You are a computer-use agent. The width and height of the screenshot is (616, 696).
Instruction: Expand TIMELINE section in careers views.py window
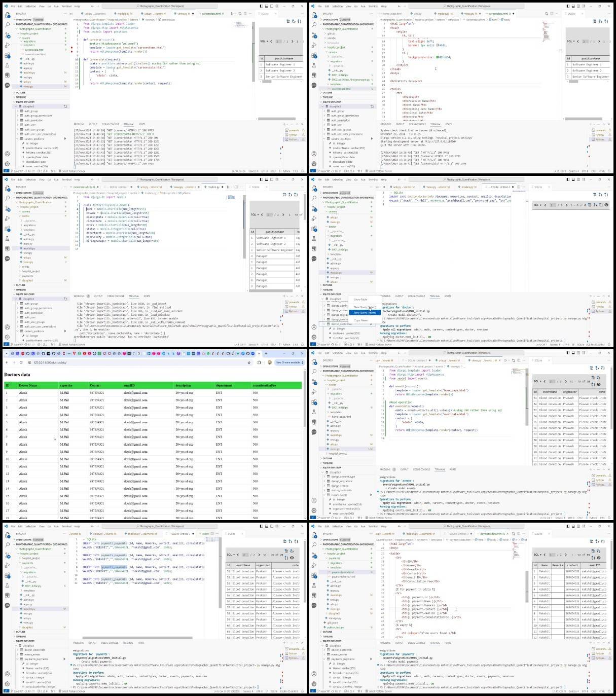21,97
